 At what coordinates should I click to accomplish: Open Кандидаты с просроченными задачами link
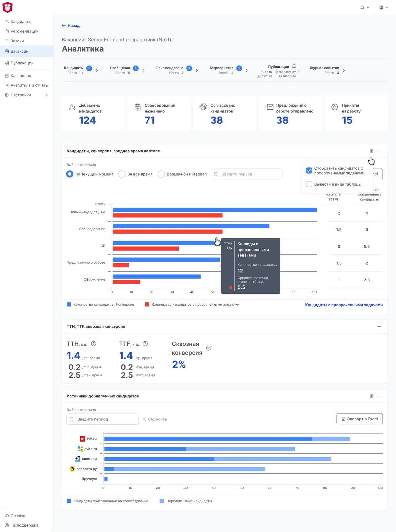(344, 305)
